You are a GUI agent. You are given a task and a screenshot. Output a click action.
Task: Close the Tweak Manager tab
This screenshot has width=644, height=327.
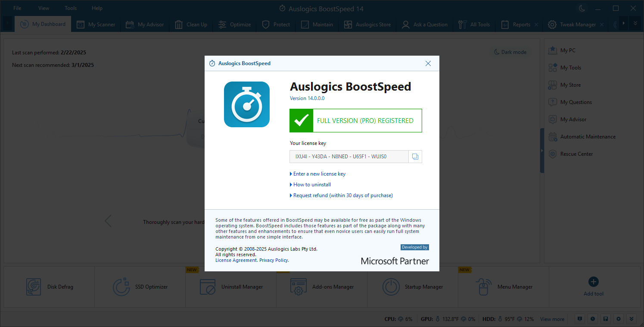click(602, 25)
